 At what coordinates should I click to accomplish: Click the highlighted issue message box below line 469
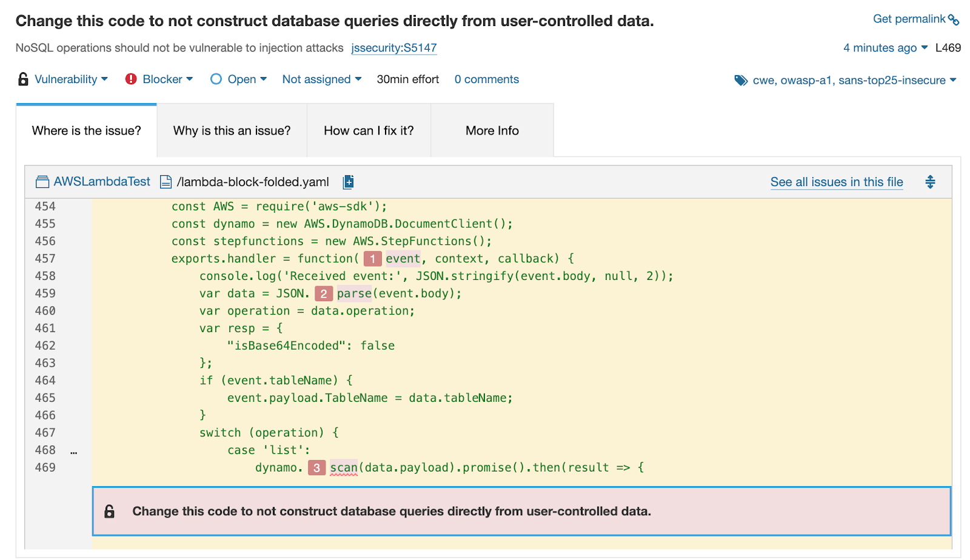tap(521, 511)
